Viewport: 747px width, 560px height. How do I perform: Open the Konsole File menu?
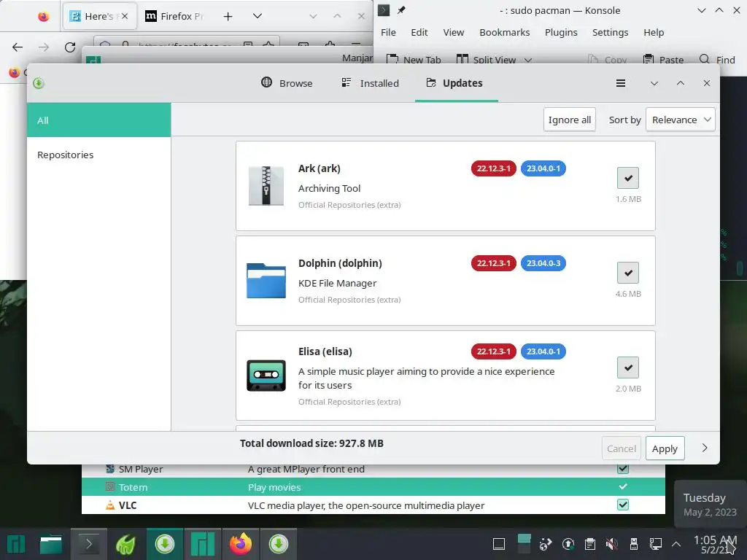[x=388, y=32]
